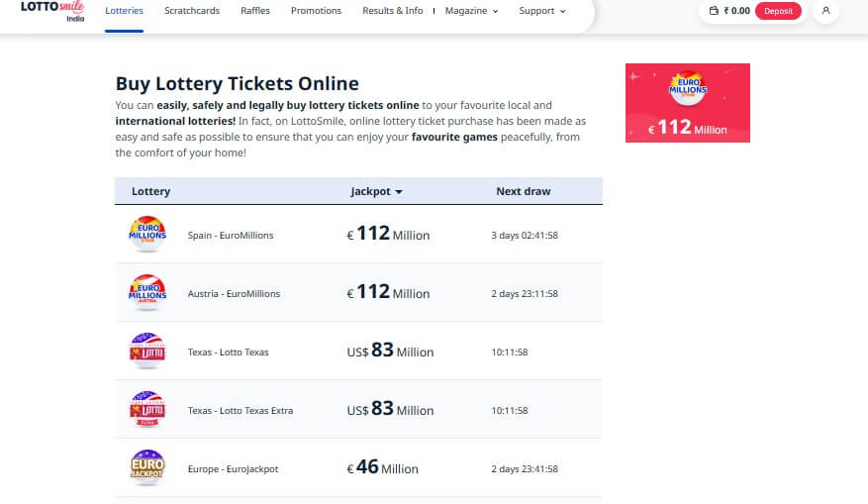Screen dimensions: 868x504
Task: Expand the Support dropdown menu
Action: 542,11
